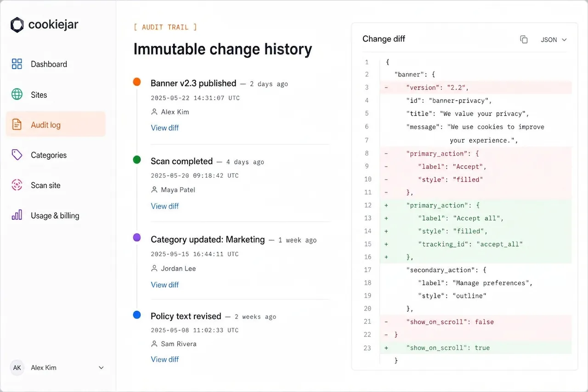Viewport: 588px width, 392px height.
Task: Click the "Scan completed" entry title
Action: [182, 161]
